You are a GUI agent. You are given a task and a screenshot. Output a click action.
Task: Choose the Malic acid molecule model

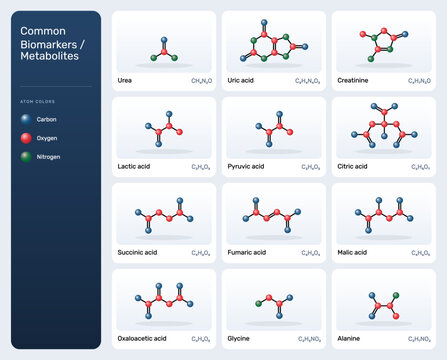(384, 215)
